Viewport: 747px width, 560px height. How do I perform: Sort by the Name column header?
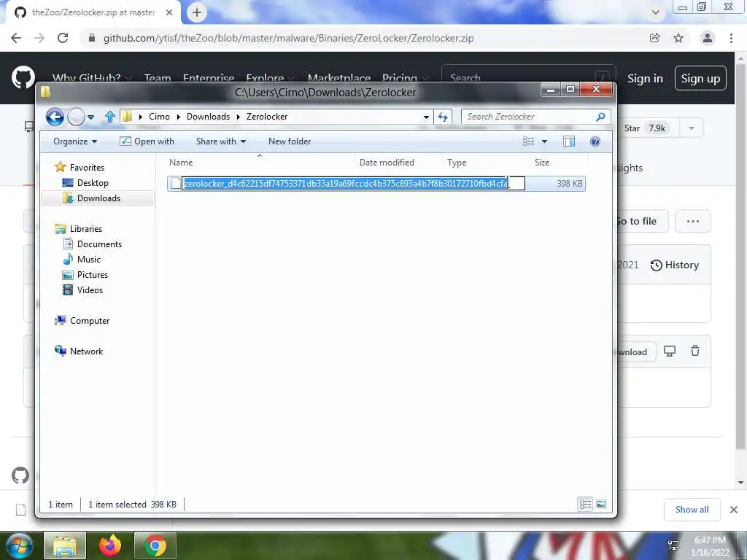pyautogui.click(x=260, y=163)
